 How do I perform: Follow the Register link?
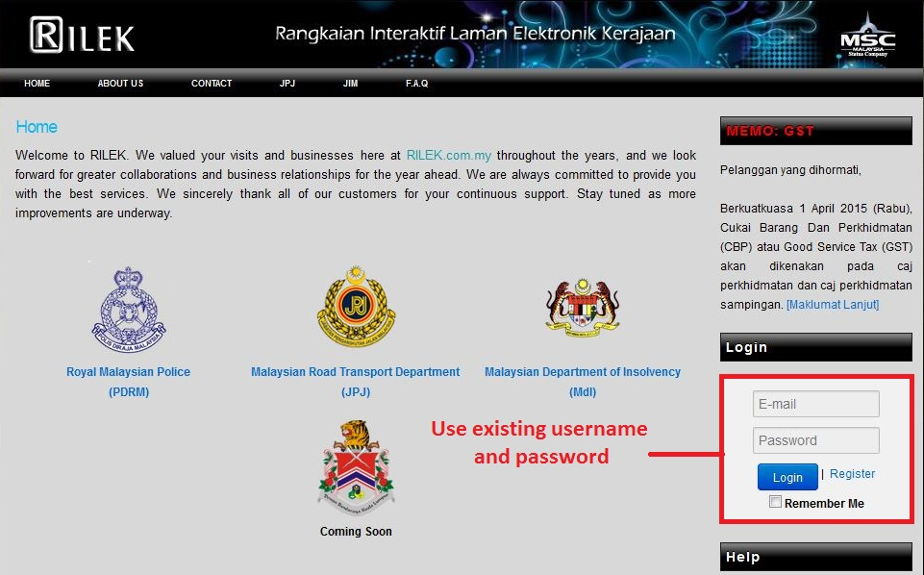852,474
